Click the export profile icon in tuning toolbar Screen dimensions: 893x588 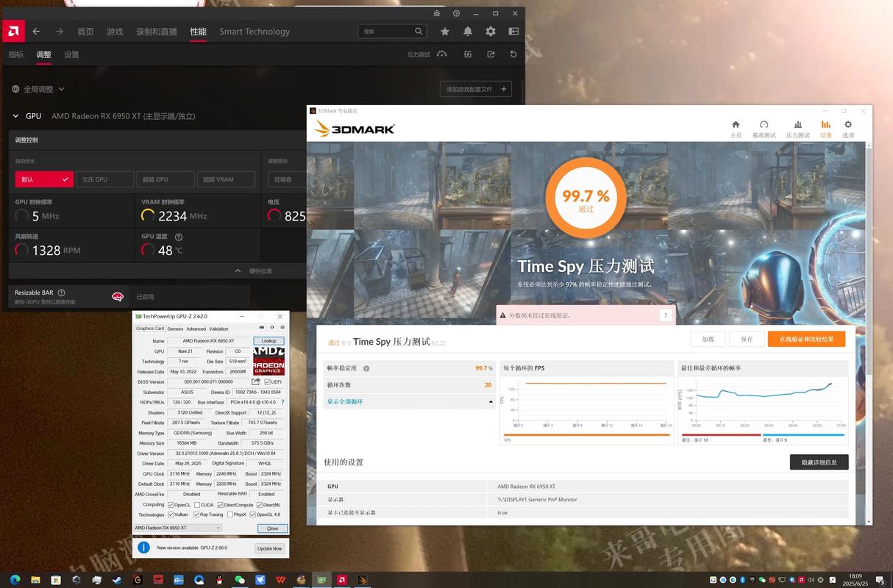point(491,54)
